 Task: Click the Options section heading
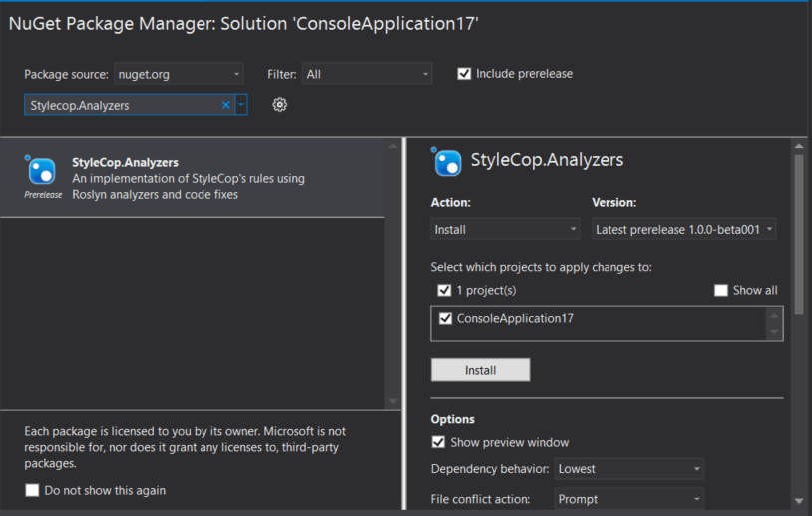point(452,419)
